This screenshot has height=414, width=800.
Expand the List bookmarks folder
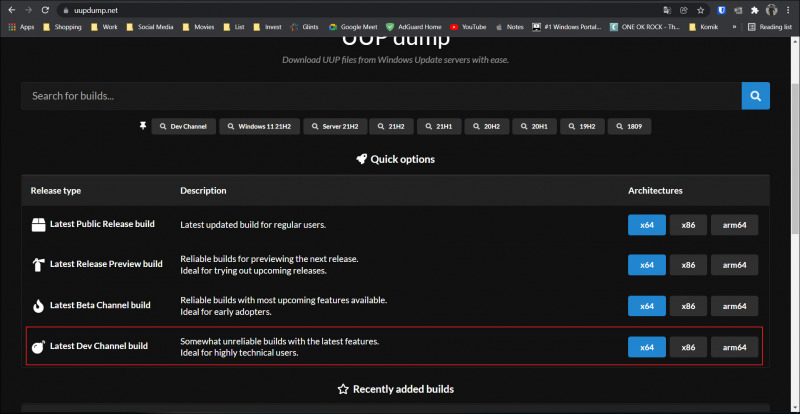(x=234, y=27)
